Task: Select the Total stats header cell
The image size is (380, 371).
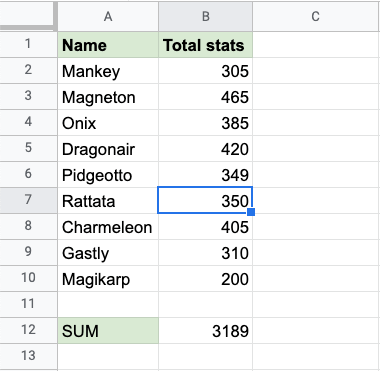Action: click(206, 45)
